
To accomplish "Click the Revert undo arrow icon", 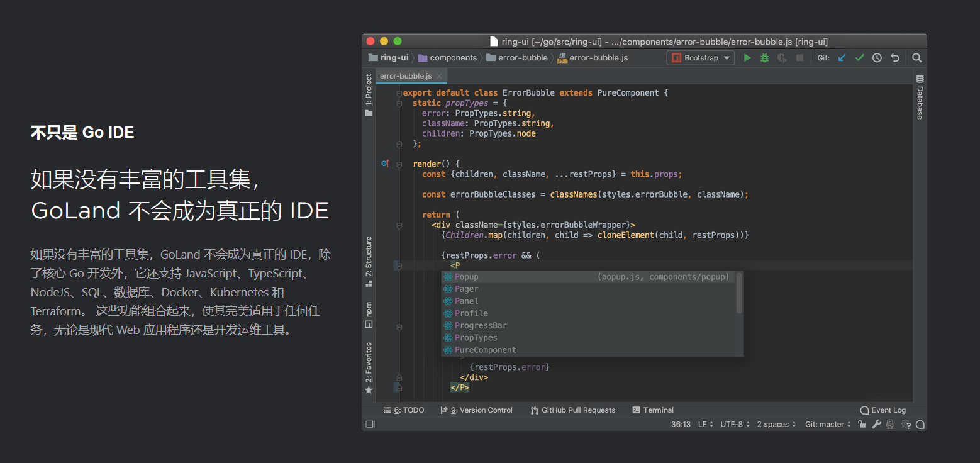I will (x=895, y=58).
